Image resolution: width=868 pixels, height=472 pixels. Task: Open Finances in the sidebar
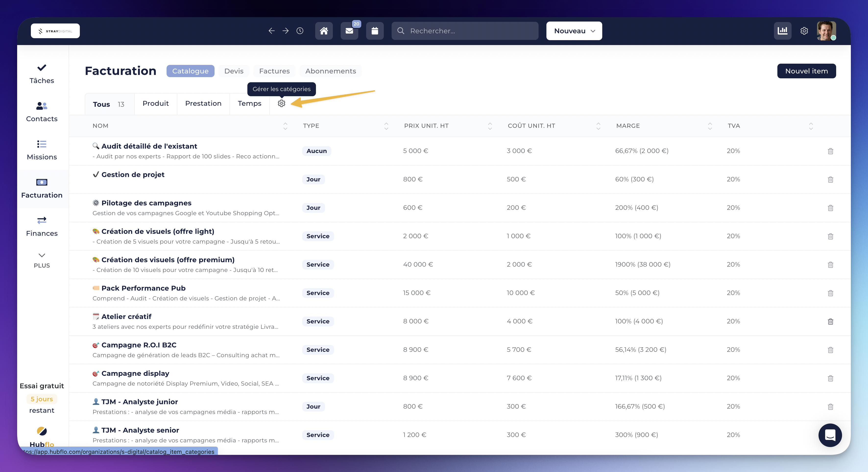(42, 227)
